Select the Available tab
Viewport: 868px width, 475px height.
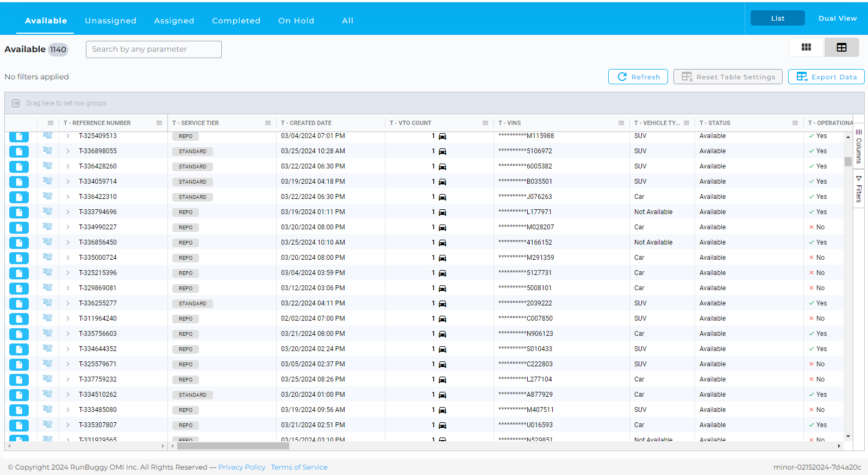point(46,21)
